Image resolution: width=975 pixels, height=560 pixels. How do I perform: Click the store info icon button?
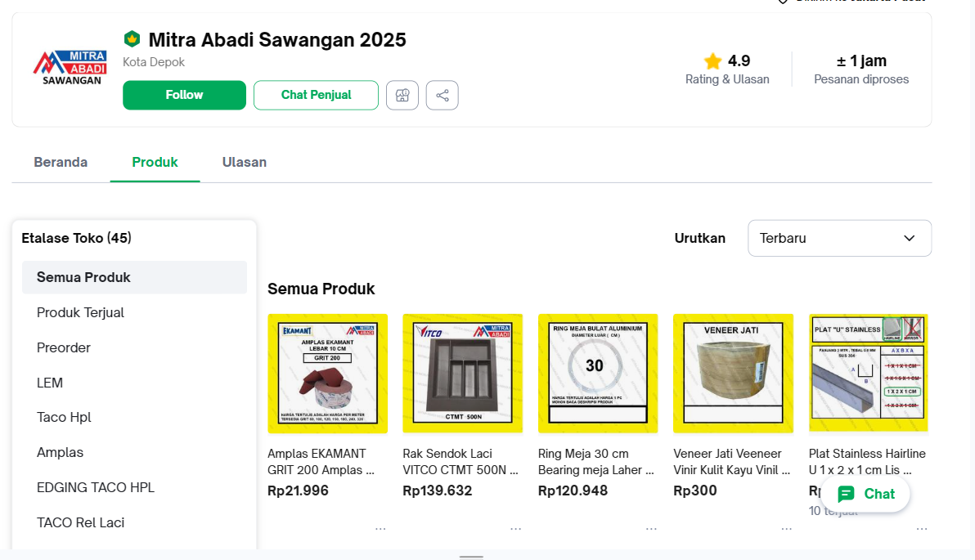tap(402, 96)
